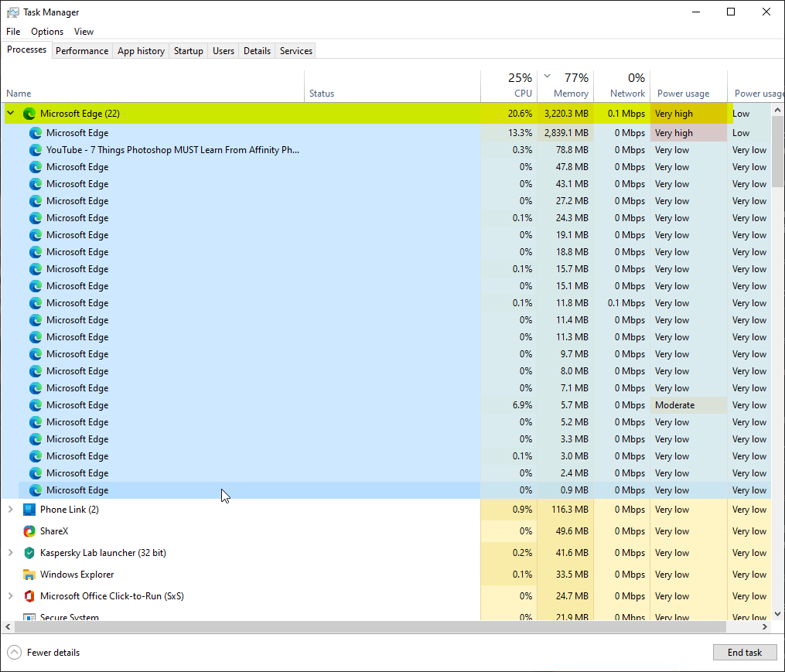785x672 pixels.
Task: Sort by first Power usage column header
Action: click(688, 86)
